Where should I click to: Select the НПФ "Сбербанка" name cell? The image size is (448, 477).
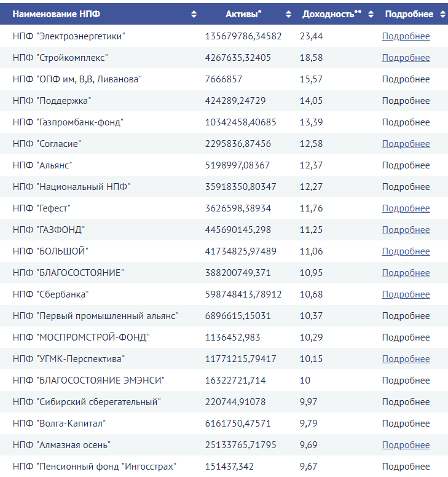(50, 294)
